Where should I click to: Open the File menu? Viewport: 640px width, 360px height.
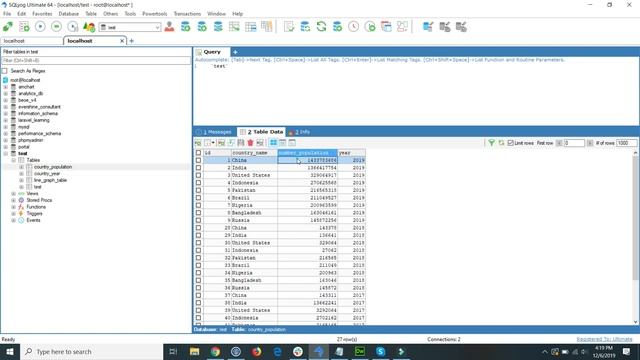[x=7, y=13]
